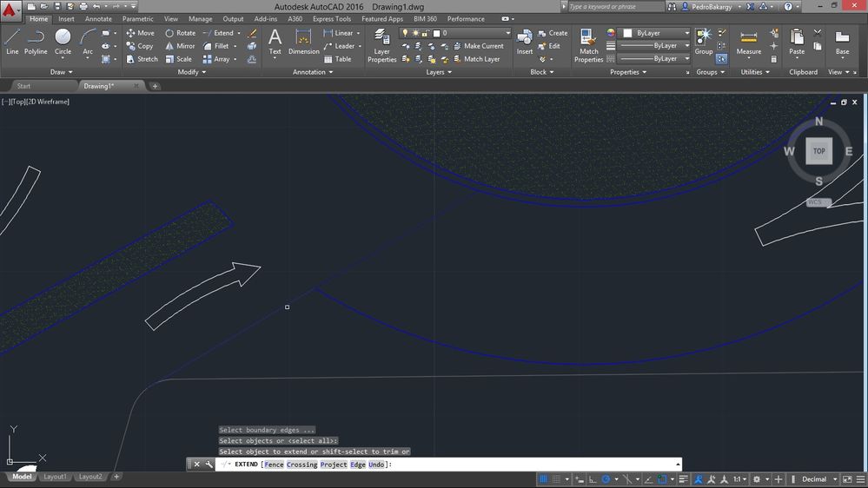Insert a Table from Annotation panel
The height and width of the screenshot is (488, 868).
coord(338,59)
